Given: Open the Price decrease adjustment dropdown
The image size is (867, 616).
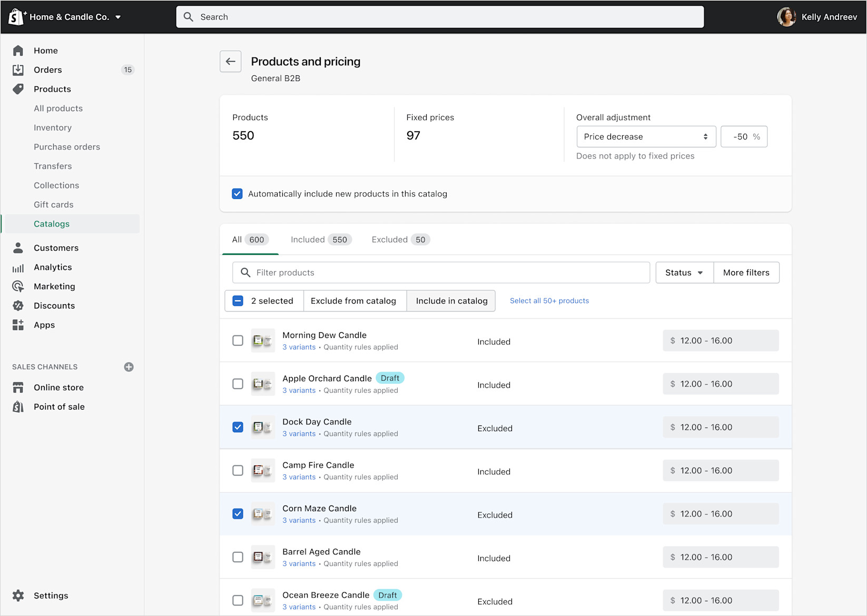Looking at the screenshot, I should (x=646, y=137).
